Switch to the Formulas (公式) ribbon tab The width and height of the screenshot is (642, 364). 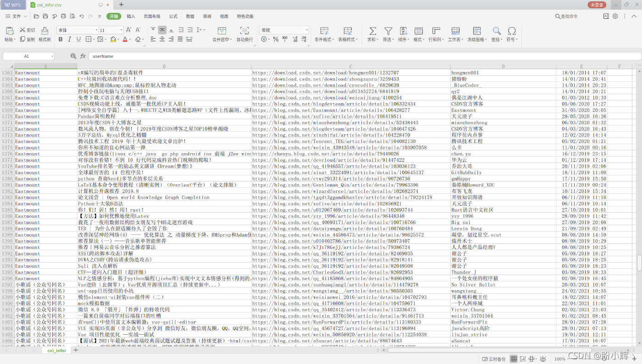pyautogui.click(x=173, y=17)
